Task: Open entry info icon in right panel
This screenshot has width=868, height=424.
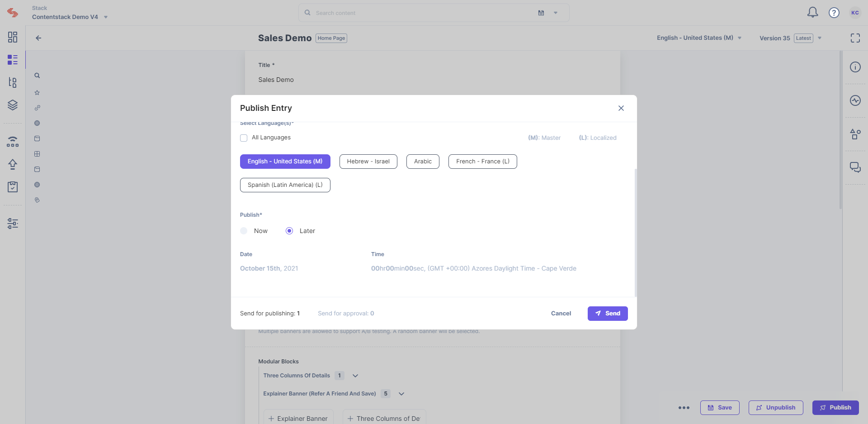Action: coord(855,67)
